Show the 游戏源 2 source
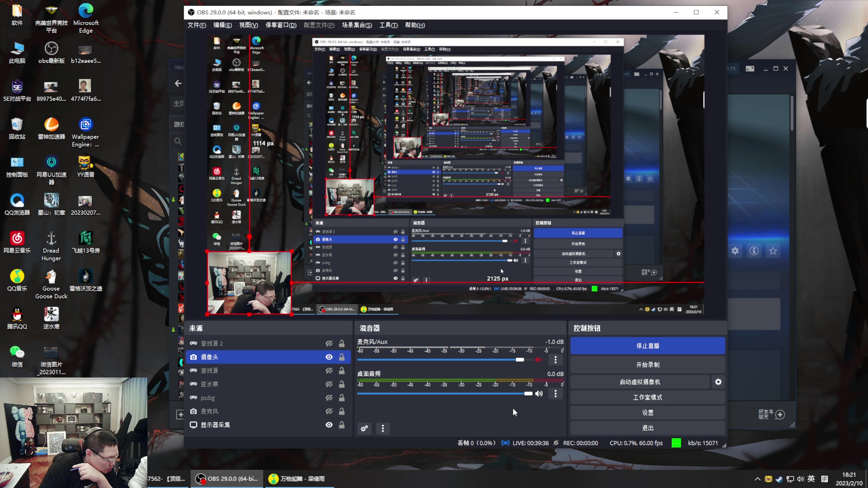This screenshot has width=868, height=488. point(329,343)
